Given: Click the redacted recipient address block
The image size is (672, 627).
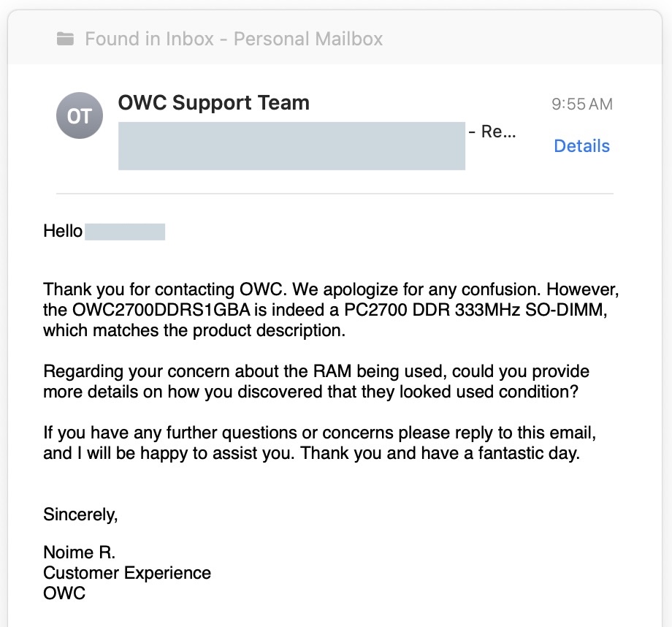Looking at the screenshot, I should (x=292, y=146).
